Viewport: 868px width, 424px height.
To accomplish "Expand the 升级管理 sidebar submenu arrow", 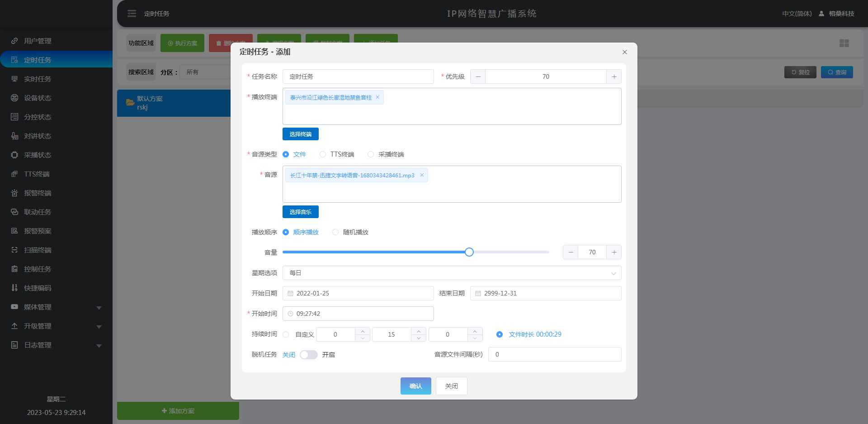I will [99, 327].
